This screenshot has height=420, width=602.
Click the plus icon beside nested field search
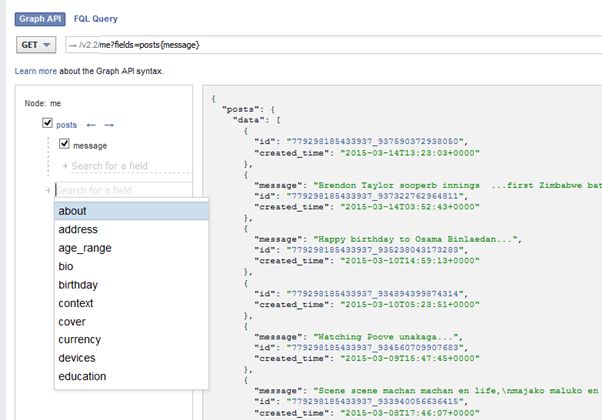66,165
